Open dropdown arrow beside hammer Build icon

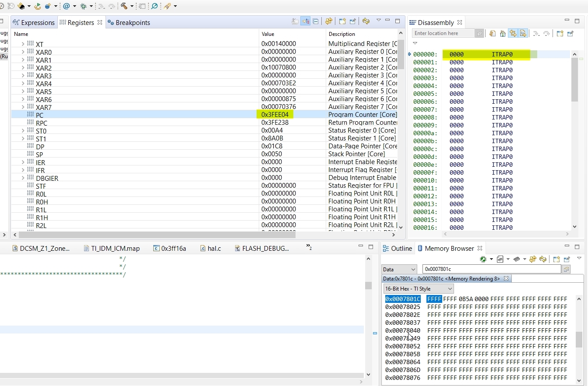132,6
